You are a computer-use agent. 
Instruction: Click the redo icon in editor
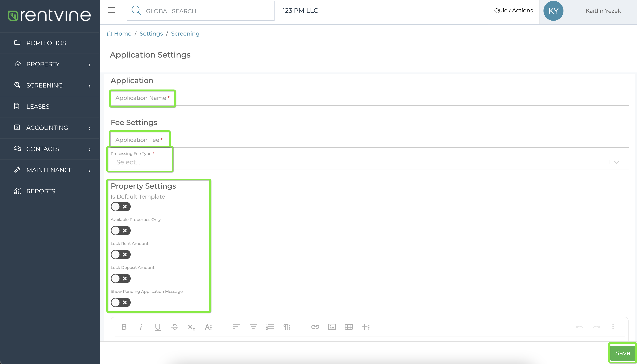click(596, 327)
